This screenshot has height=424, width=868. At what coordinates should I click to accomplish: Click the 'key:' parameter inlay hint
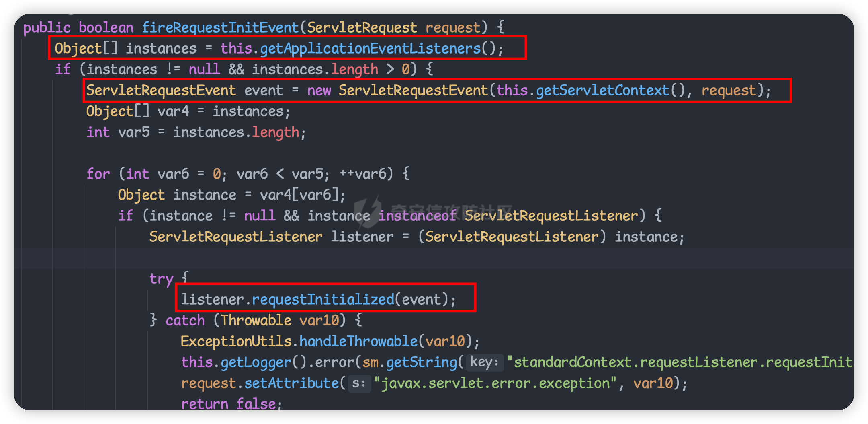coord(484,362)
